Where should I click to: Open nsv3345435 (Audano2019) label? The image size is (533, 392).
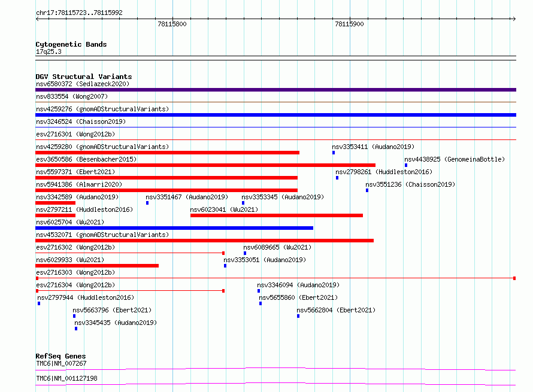(x=116, y=323)
